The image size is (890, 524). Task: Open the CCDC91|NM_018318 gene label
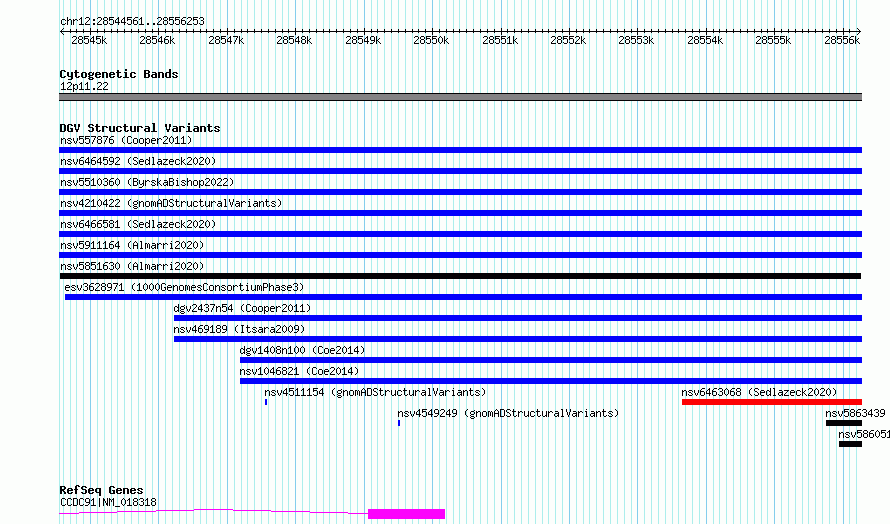pyautogui.click(x=108, y=502)
